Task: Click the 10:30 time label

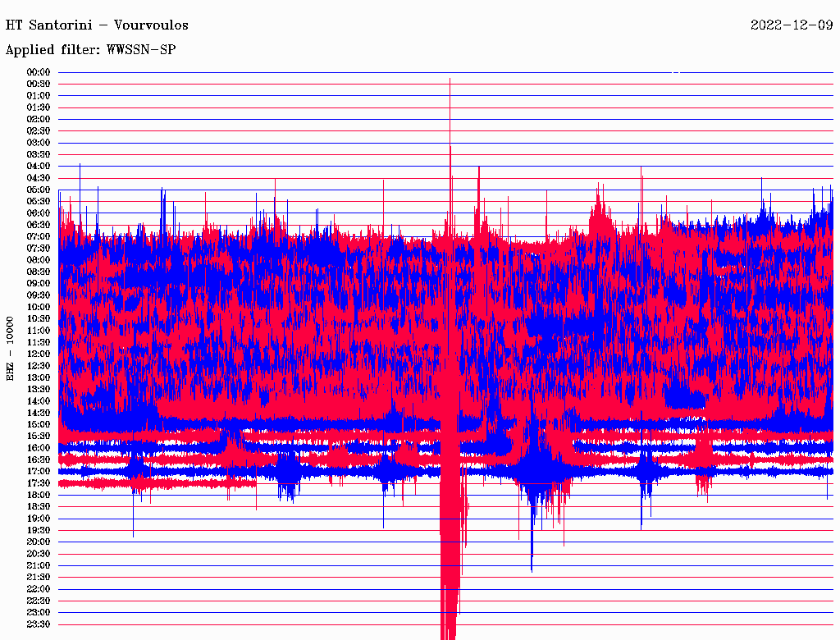Action: click(x=39, y=319)
